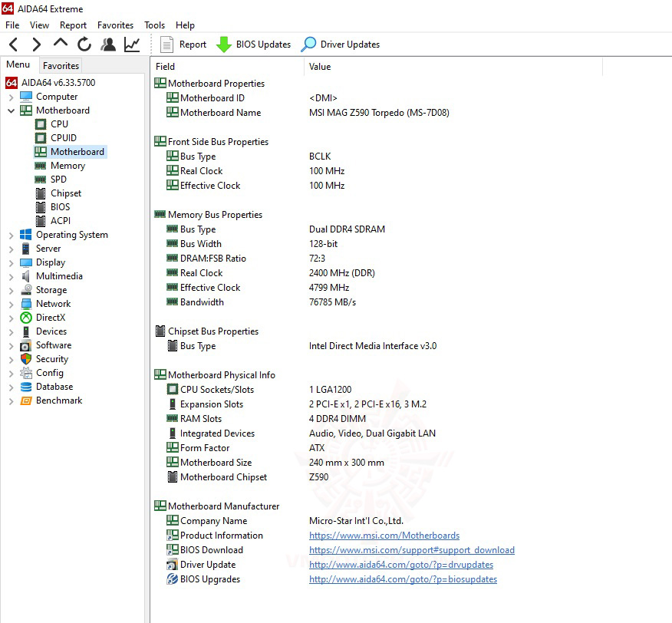Image resolution: width=672 pixels, height=623 pixels.
Task: Select the CPUID icon in the tree
Action: point(41,138)
